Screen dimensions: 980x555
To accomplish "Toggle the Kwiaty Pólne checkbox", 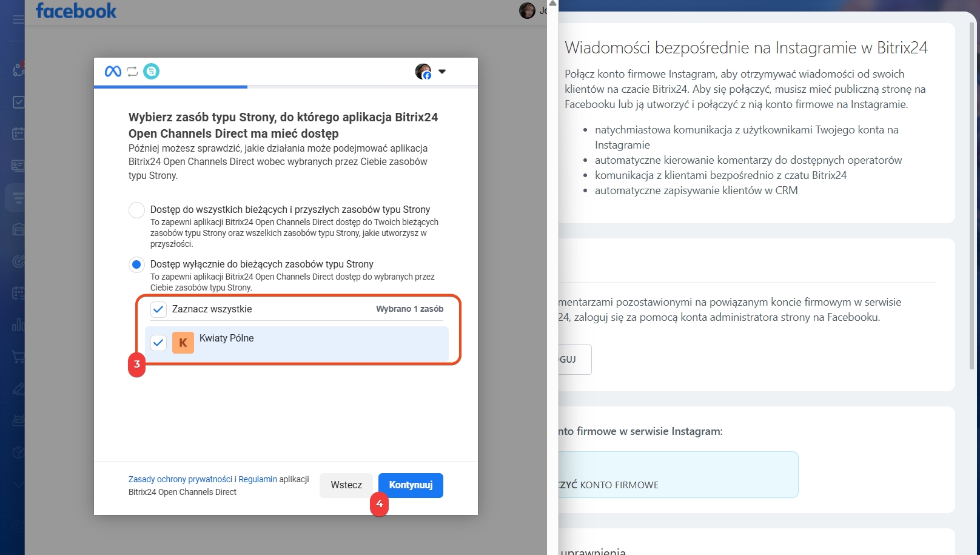I will coord(158,343).
